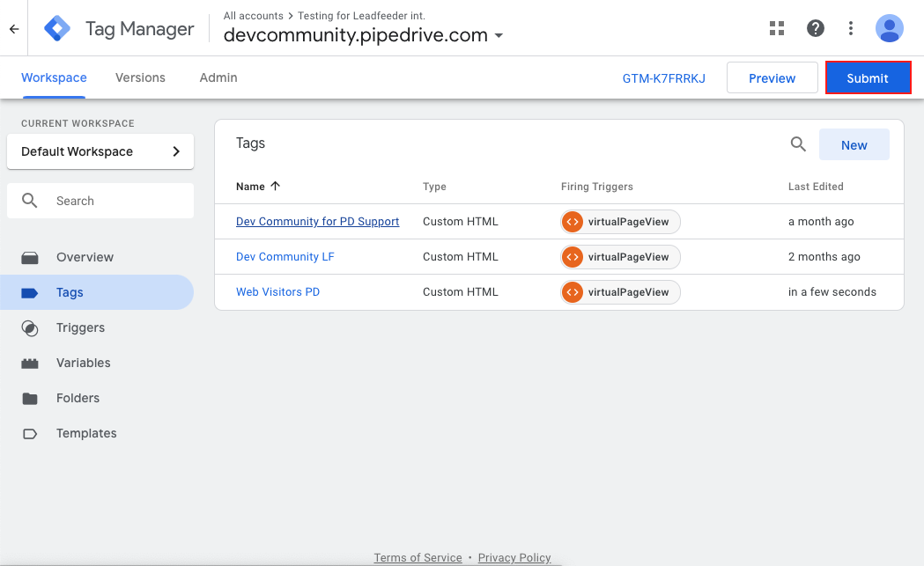Click the Variables brick icon

[x=29, y=364]
